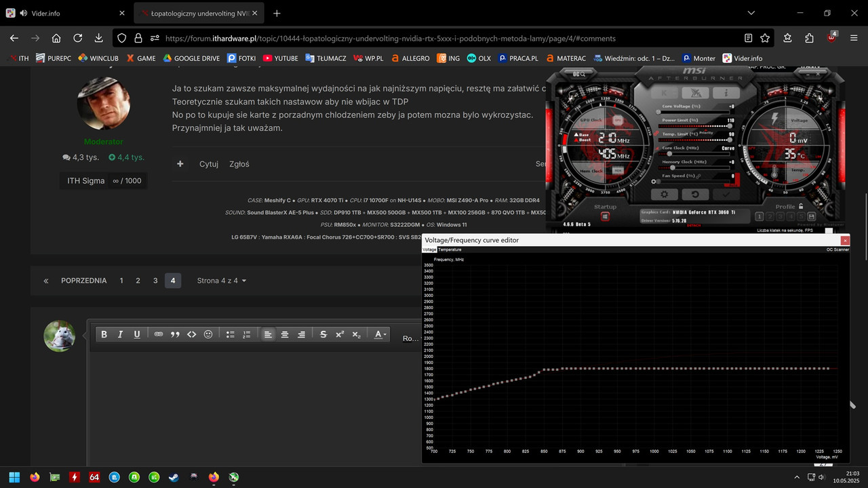Insert a numbered list in the editor

(246, 334)
